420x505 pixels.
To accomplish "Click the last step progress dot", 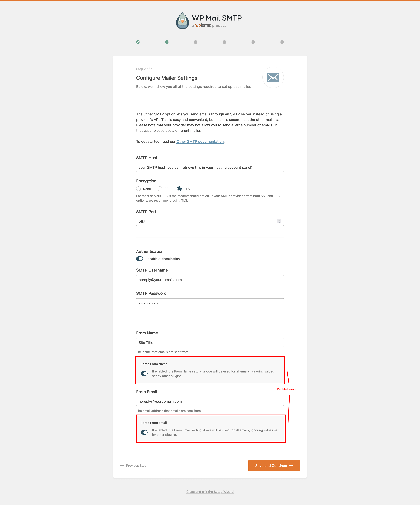I will tap(282, 42).
